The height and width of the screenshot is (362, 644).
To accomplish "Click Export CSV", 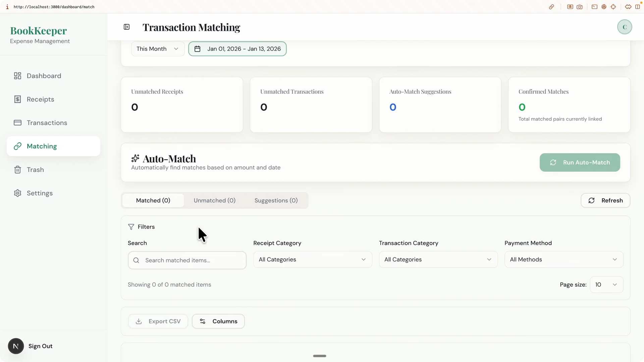I will [x=158, y=321].
